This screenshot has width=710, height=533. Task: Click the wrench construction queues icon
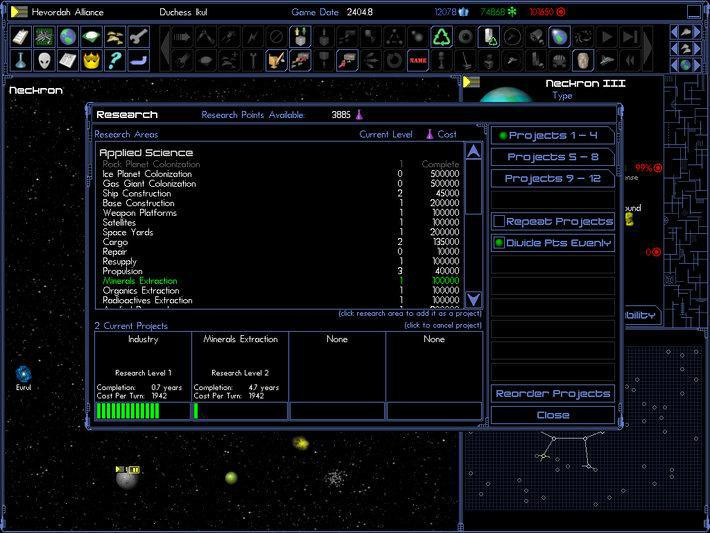(138, 37)
